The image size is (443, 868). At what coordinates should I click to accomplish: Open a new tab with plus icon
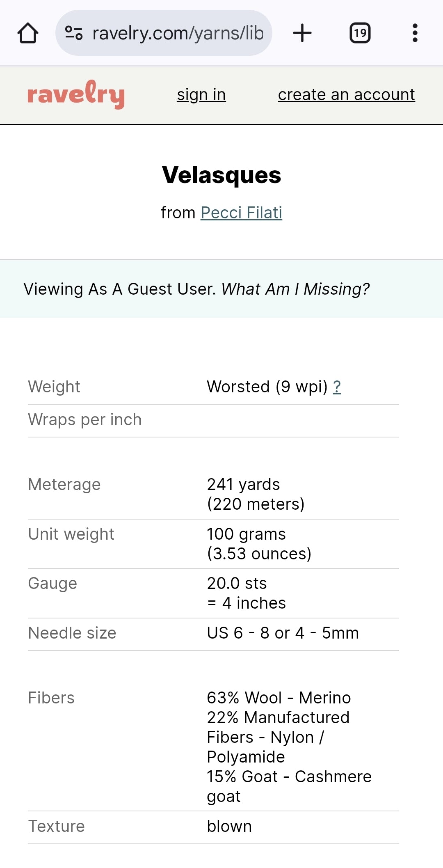pos(302,33)
